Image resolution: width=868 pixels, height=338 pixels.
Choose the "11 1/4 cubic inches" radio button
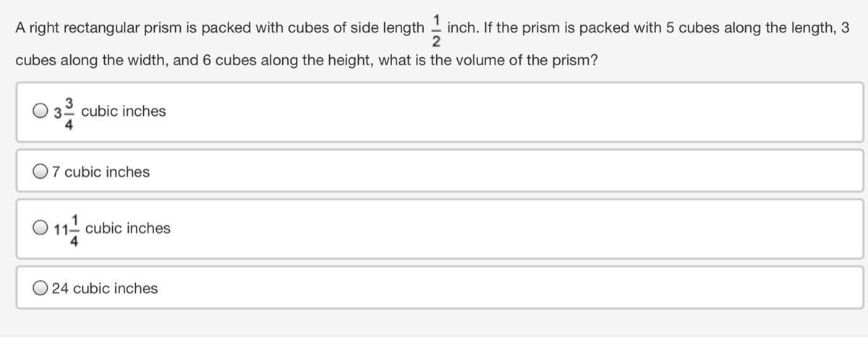click(41, 228)
